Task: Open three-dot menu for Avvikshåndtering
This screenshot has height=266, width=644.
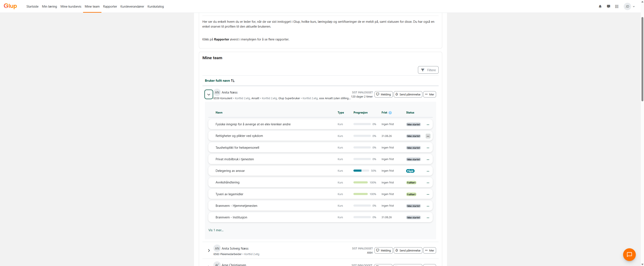Action: pyautogui.click(x=428, y=183)
